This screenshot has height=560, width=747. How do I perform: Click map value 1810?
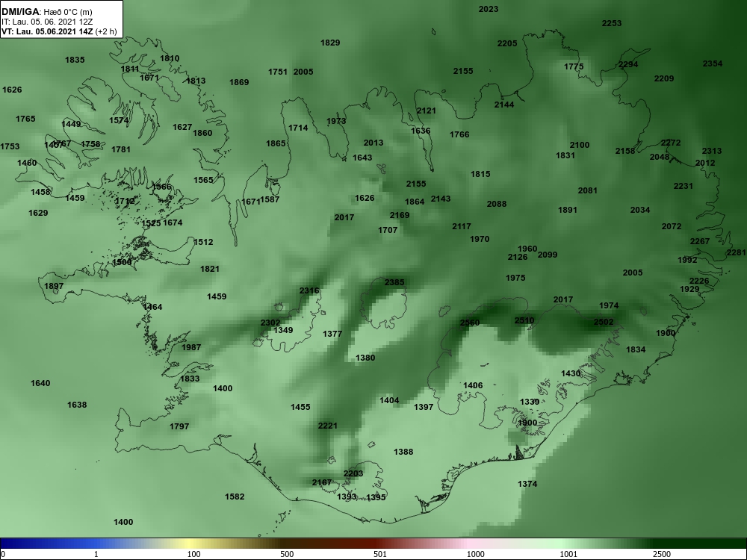[170, 58]
